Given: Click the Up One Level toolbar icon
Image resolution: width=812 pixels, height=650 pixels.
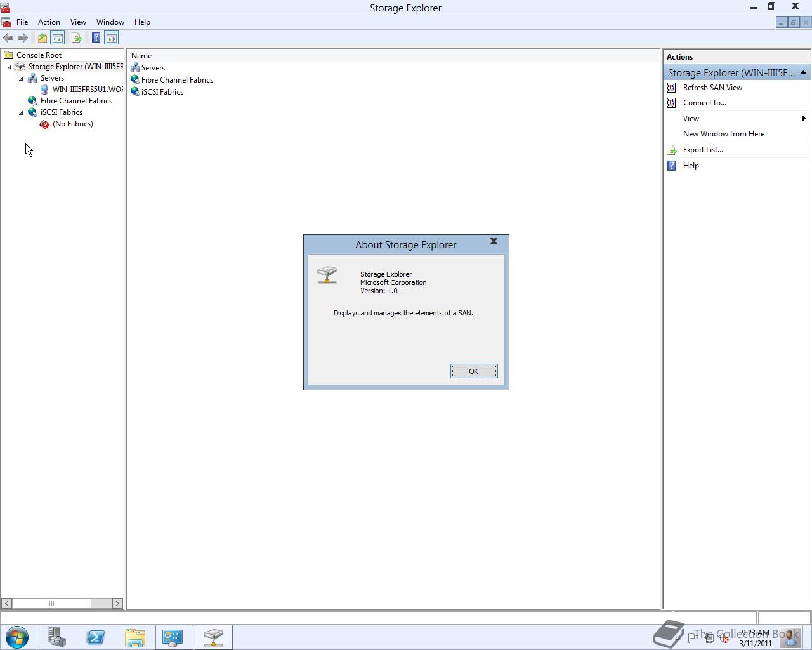Looking at the screenshot, I should [x=43, y=38].
